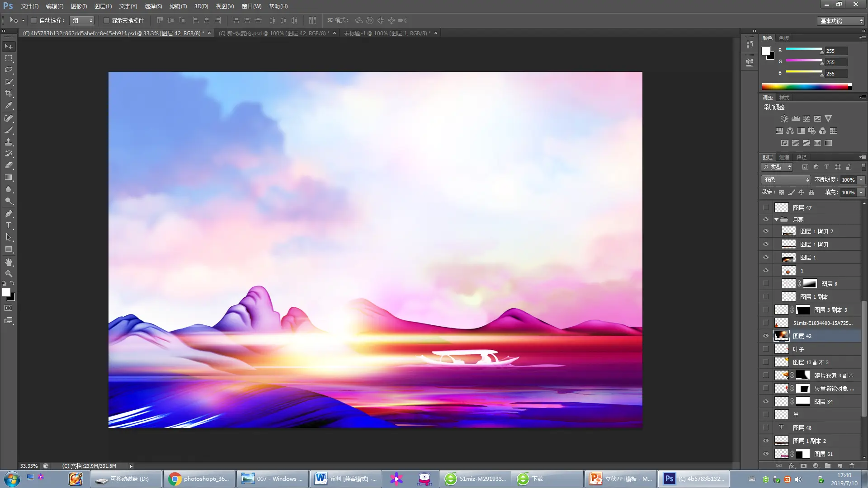Select the Eyedropper tool

pos(9,106)
